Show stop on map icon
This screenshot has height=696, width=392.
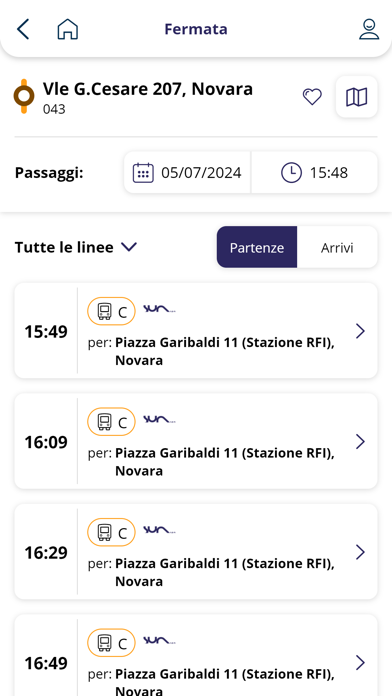(356, 97)
